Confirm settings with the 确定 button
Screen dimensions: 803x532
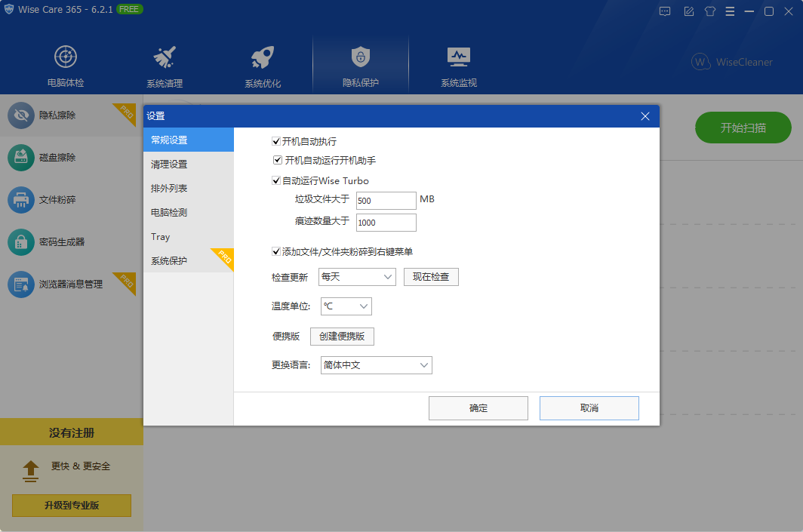(x=478, y=408)
